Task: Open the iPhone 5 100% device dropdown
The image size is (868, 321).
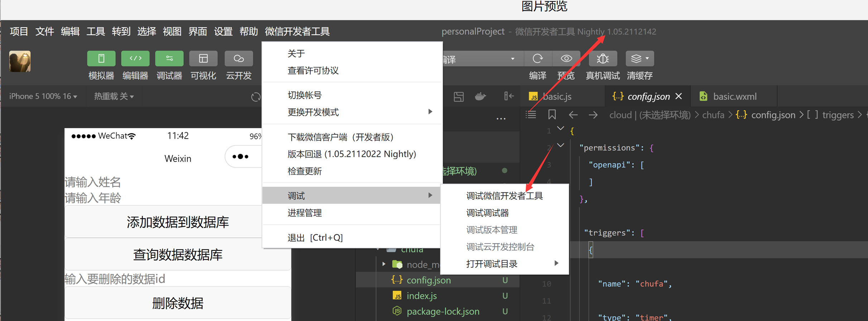Action: 43,96
